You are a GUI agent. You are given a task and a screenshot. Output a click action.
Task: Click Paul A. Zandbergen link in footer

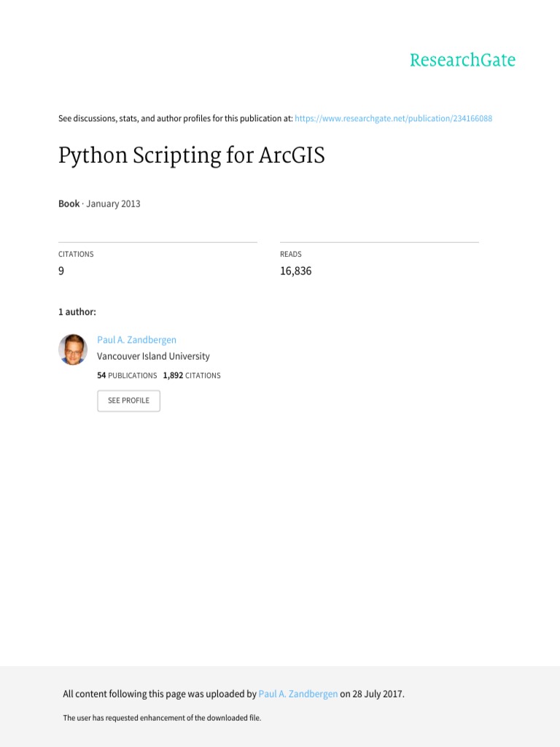(x=297, y=694)
